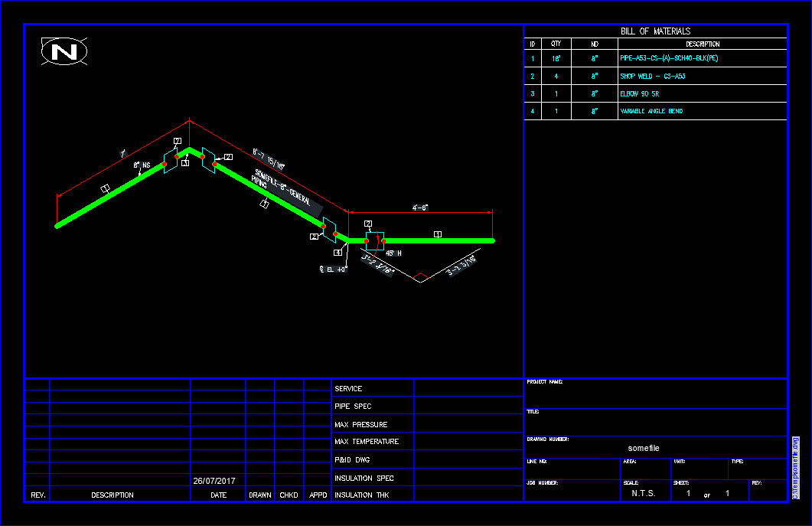Click the 8" NS pipe size label
Screen dimensions: 812x526
tap(142, 165)
